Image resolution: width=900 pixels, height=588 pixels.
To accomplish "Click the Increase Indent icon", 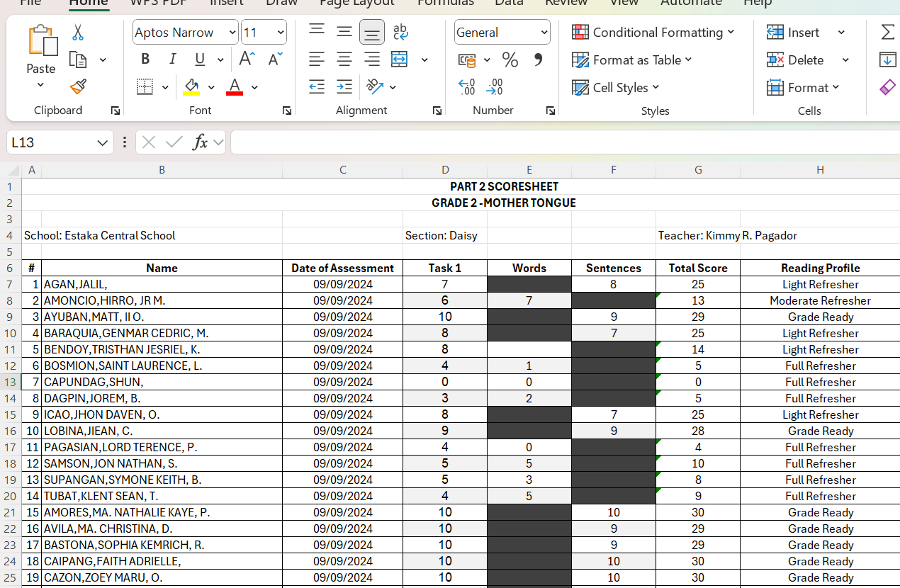I will [x=344, y=87].
